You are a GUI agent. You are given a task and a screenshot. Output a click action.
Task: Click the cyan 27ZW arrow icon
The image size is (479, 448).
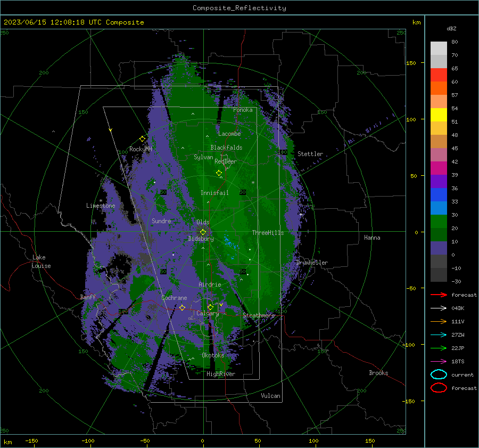pyautogui.click(x=439, y=335)
